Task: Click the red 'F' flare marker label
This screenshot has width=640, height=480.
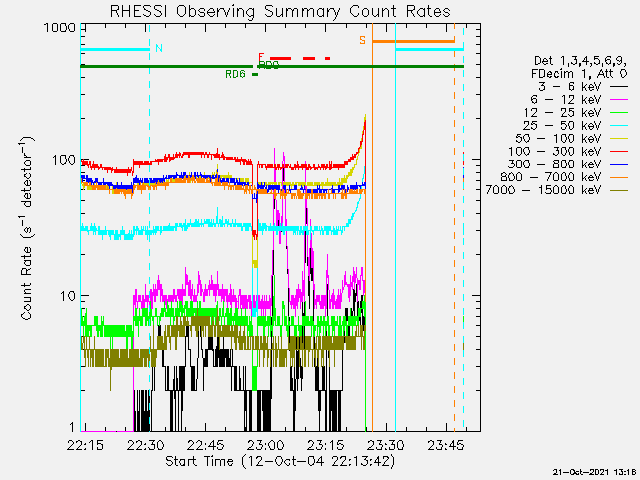Action: [x=261, y=57]
